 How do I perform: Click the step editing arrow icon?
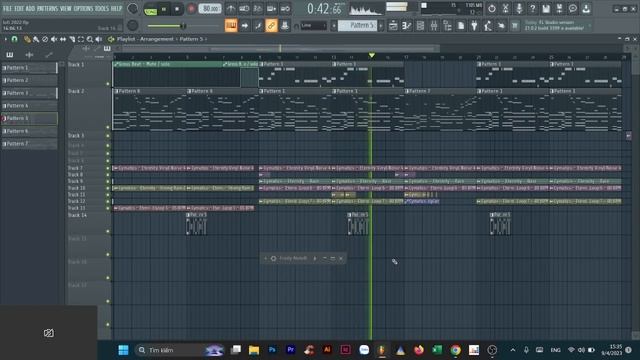tap(244, 26)
